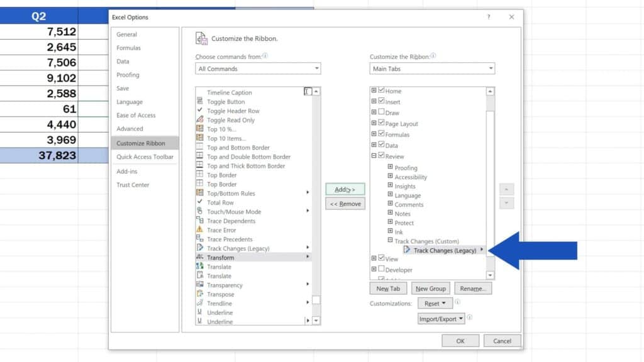Image resolution: width=644 pixels, height=362 pixels.
Task: Click the Toggle Read Only icon
Action: point(199,119)
